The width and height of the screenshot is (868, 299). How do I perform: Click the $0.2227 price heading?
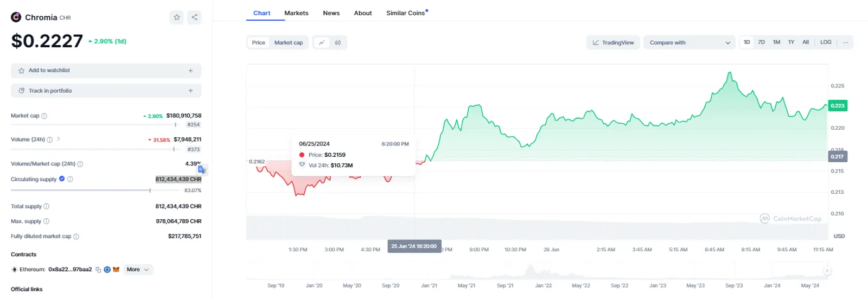[47, 41]
